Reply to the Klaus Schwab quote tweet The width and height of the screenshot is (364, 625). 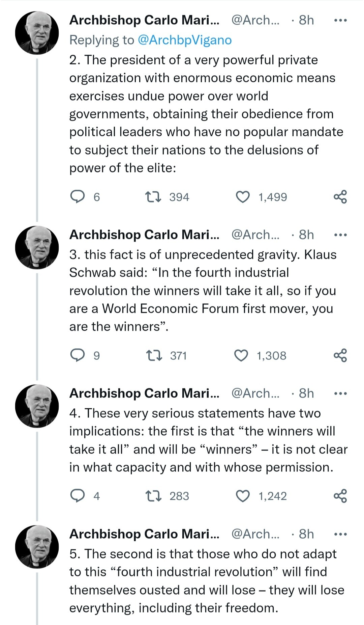(x=77, y=355)
